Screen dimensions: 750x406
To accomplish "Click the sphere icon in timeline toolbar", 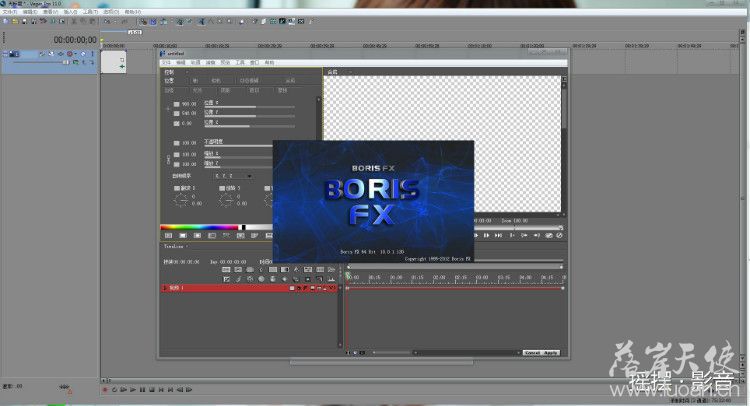I will tap(261, 279).
